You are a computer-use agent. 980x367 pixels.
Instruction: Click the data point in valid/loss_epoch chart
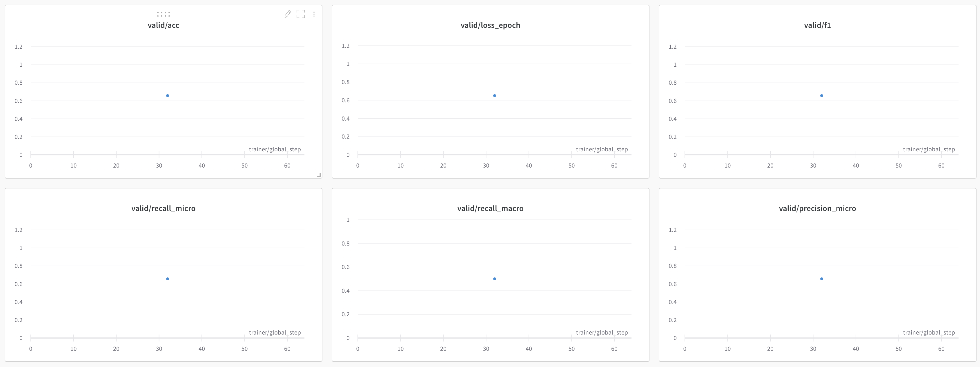[495, 96]
